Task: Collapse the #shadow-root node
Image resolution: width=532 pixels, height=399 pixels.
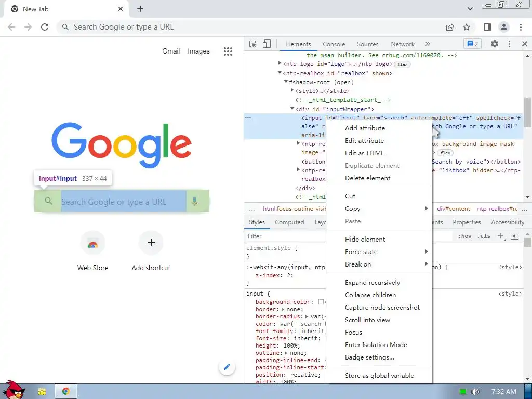Action: 286,82
